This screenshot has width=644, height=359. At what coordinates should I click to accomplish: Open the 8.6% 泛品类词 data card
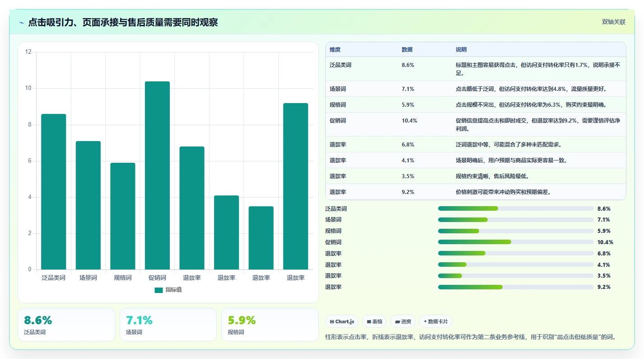pyautogui.click(x=66, y=325)
